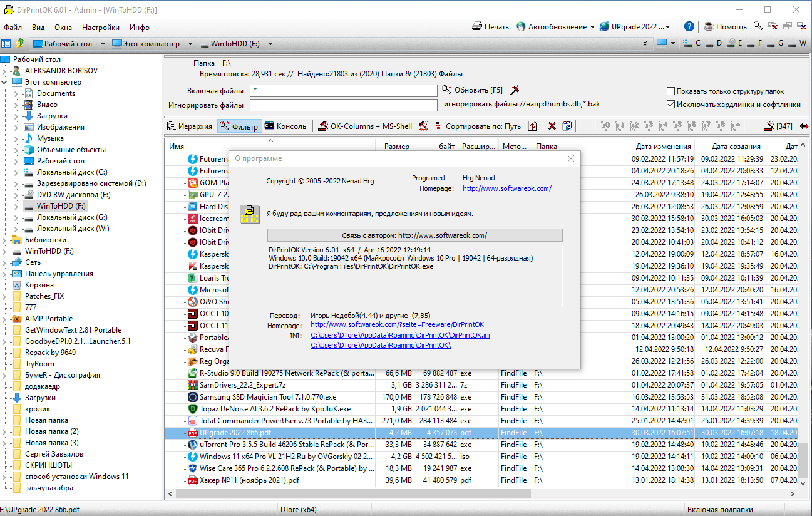Click the Игнорировать файлы input field

343,105
